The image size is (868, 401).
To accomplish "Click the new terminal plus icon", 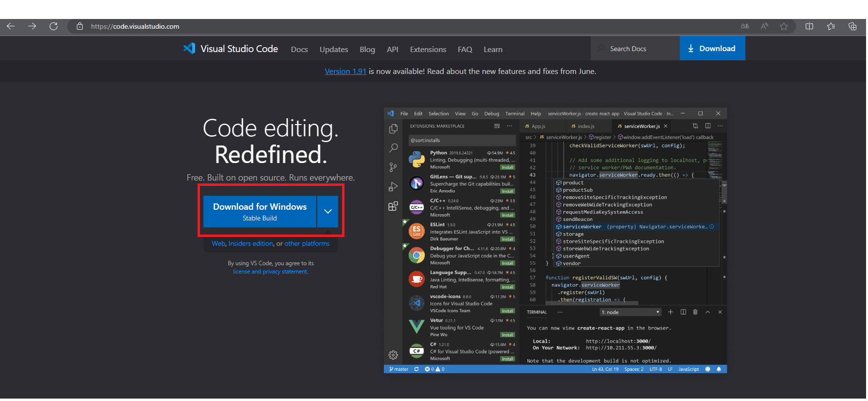I will point(670,312).
